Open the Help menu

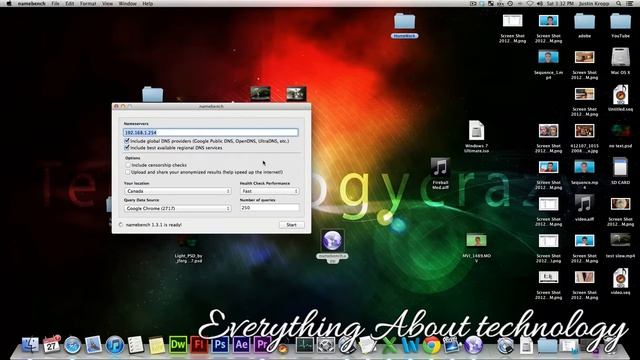point(147,3)
